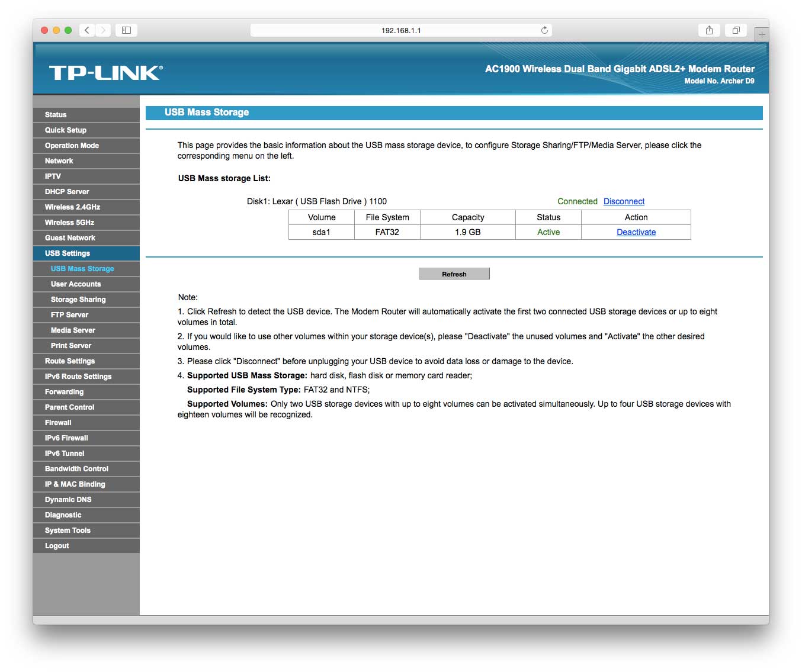Select the FAT32 file system cell
This screenshot has height=672, width=802.
387,232
